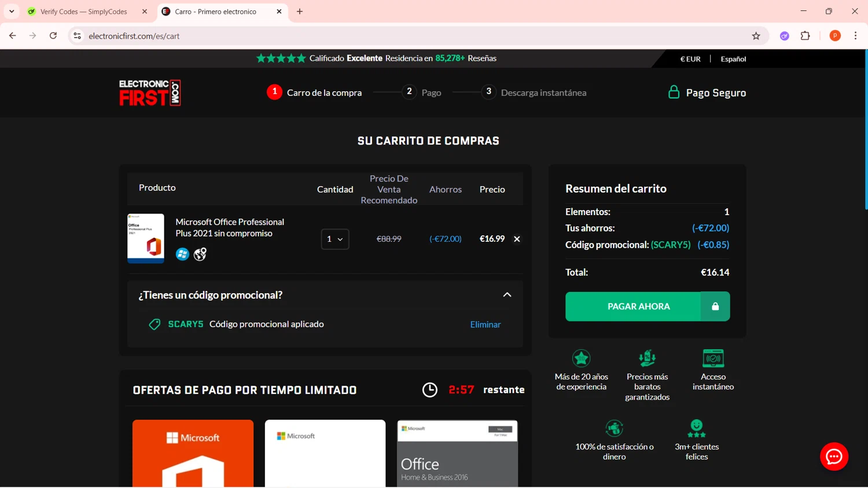Click the 85,278+ Reseñas link
This screenshot has height=488, width=868.
tap(466, 58)
